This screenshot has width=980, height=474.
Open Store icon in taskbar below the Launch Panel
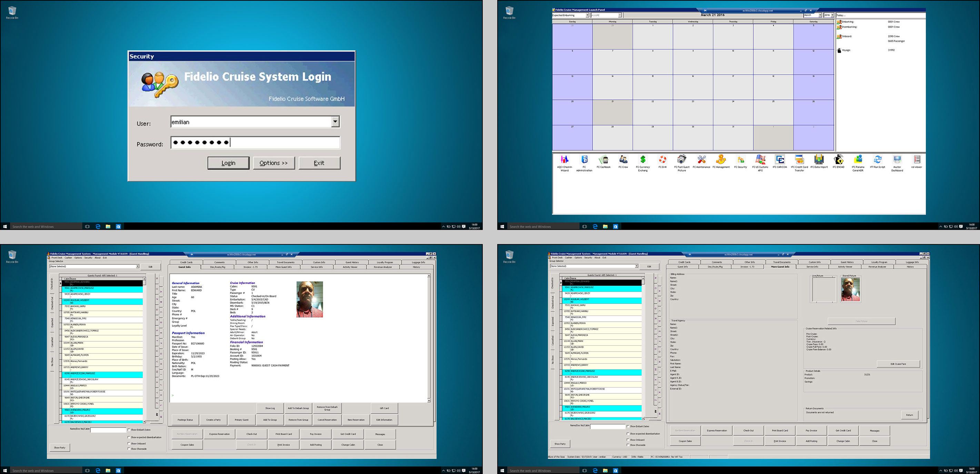pos(616,226)
